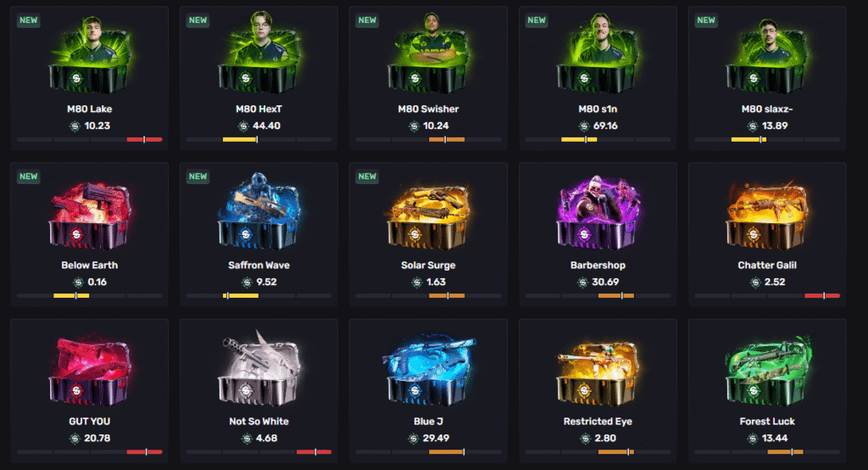
Task: Open the Barbershop purple case icon
Action: tap(598, 213)
